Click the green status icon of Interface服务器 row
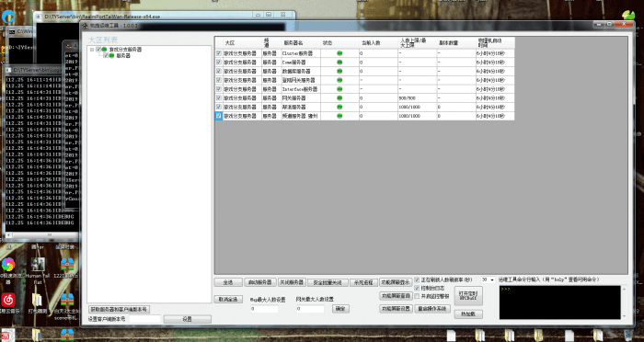This screenshot has width=644, height=342. tap(339, 89)
